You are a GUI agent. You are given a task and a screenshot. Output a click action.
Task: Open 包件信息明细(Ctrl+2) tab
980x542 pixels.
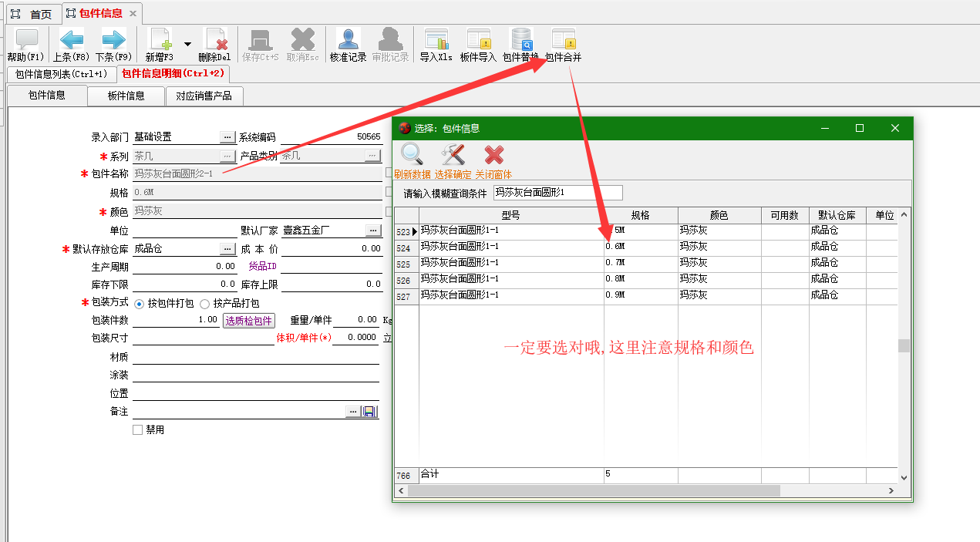[173, 74]
